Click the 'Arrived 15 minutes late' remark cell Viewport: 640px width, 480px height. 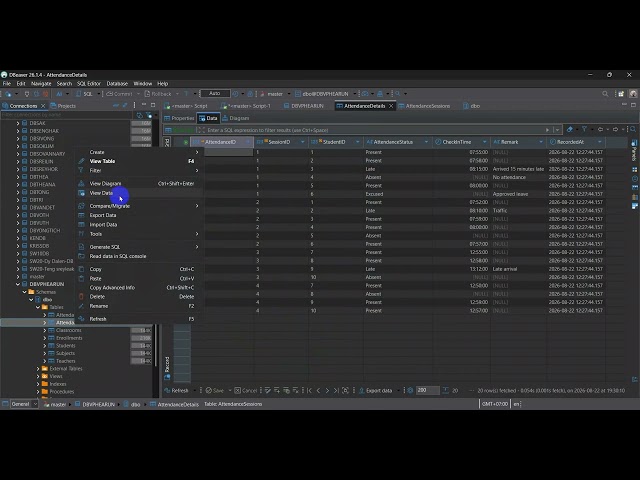tap(518, 169)
